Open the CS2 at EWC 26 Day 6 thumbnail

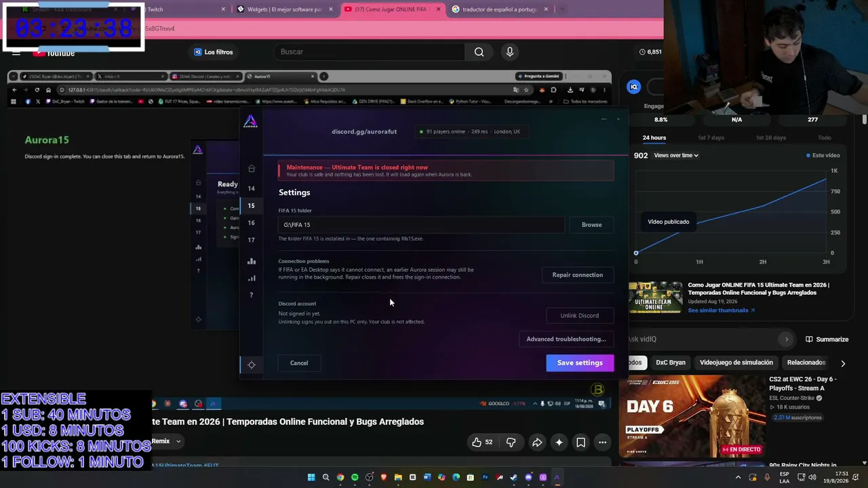(691, 417)
